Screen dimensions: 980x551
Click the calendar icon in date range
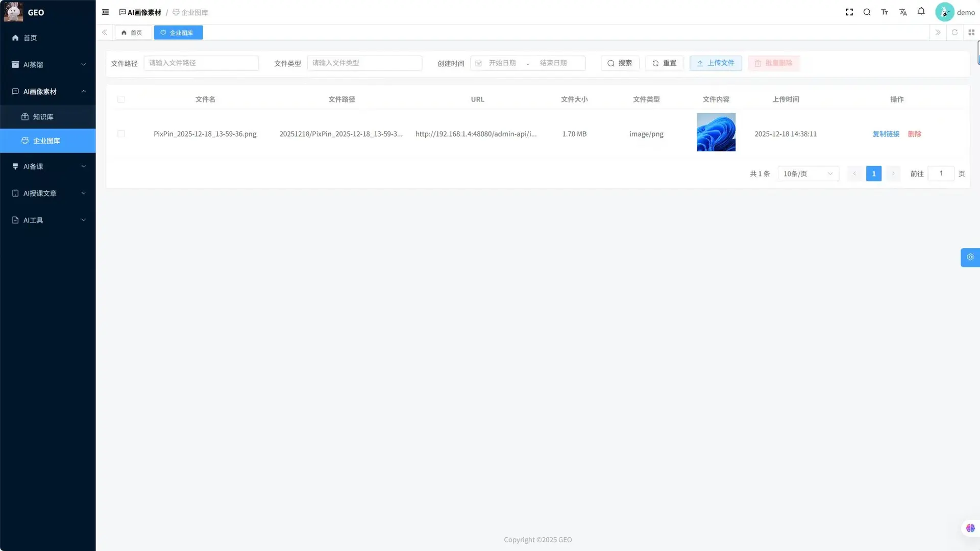[478, 63]
